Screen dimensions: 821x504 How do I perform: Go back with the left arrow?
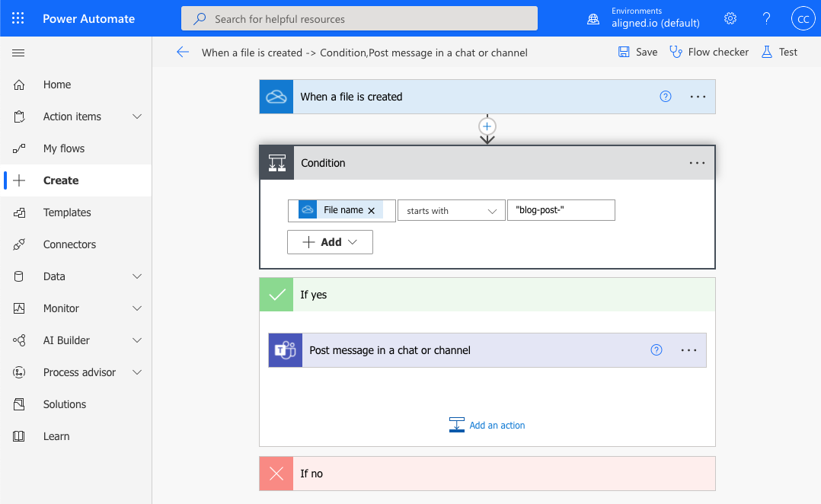[x=183, y=52]
